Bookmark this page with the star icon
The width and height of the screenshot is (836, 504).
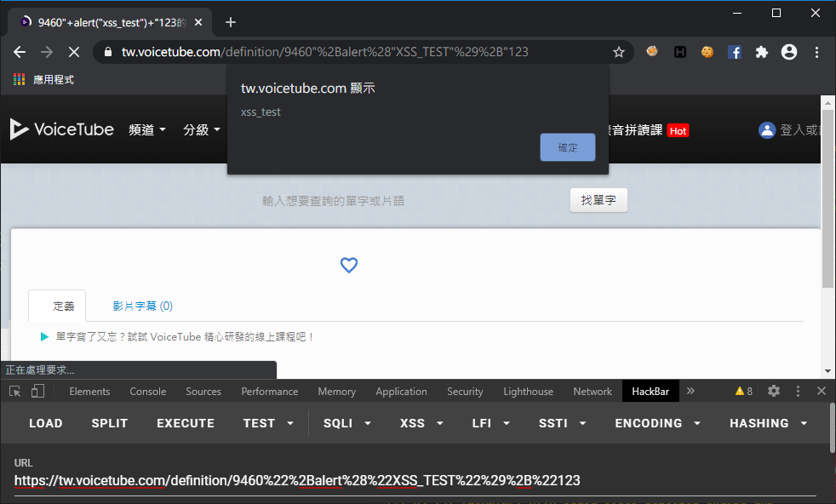coord(618,52)
